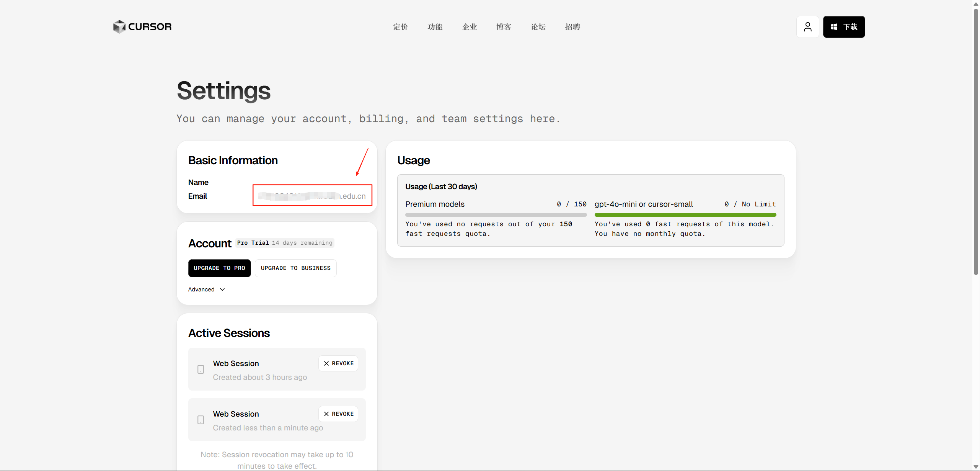The image size is (980, 471).
Task: Click the chevron next to Advanced
Action: tap(222, 289)
